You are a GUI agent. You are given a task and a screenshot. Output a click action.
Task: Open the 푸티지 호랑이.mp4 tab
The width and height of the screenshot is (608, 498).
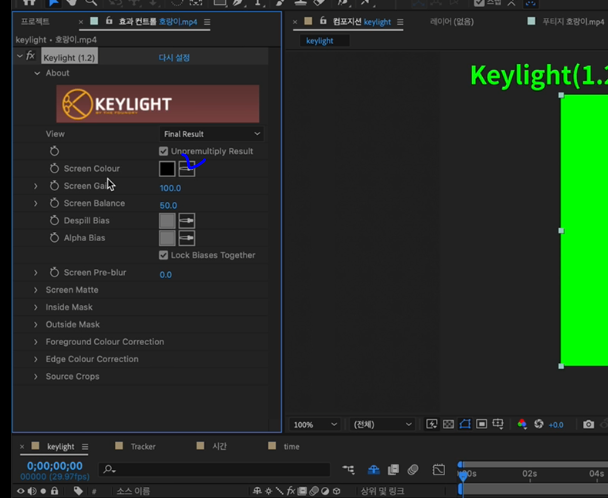pos(573,21)
